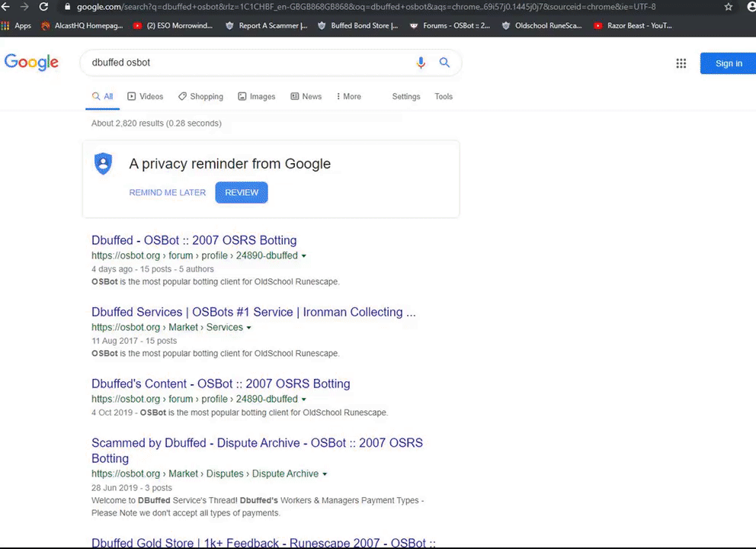756x549 pixels.
Task: Click the Google logo
Action: [x=31, y=63]
